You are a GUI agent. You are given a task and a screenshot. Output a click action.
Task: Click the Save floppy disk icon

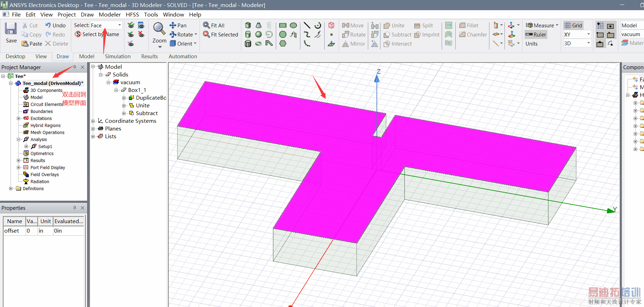point(11,28)
